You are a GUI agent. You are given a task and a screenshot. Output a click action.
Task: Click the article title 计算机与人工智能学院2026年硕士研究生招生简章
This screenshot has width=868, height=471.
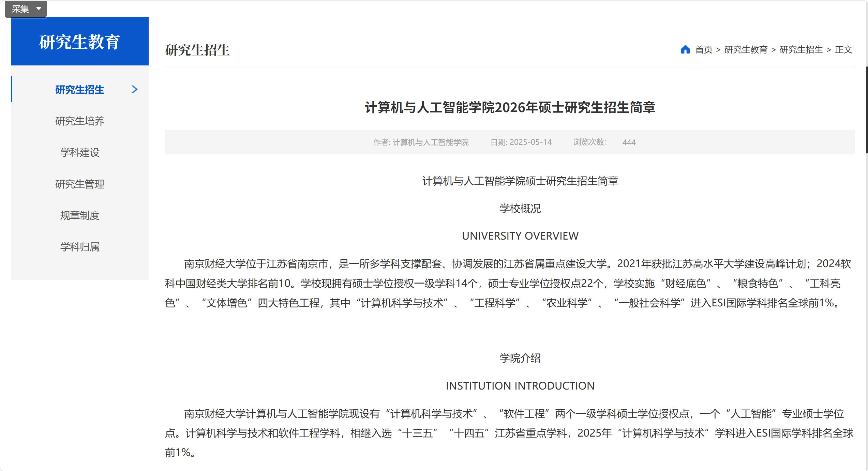click(x=510, y=107)
